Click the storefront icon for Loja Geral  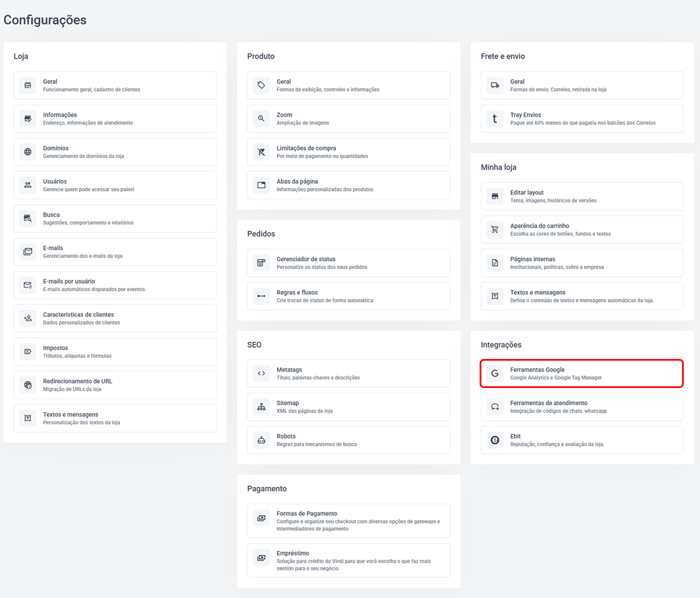(28, 85)
